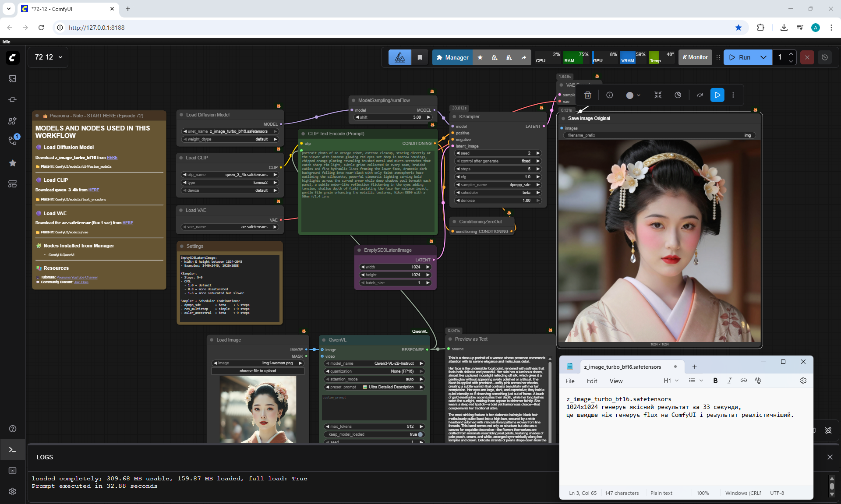This screenshot has height=504, width=841.
Task: Click the star icon next to Manager
Action: point(480,57)
